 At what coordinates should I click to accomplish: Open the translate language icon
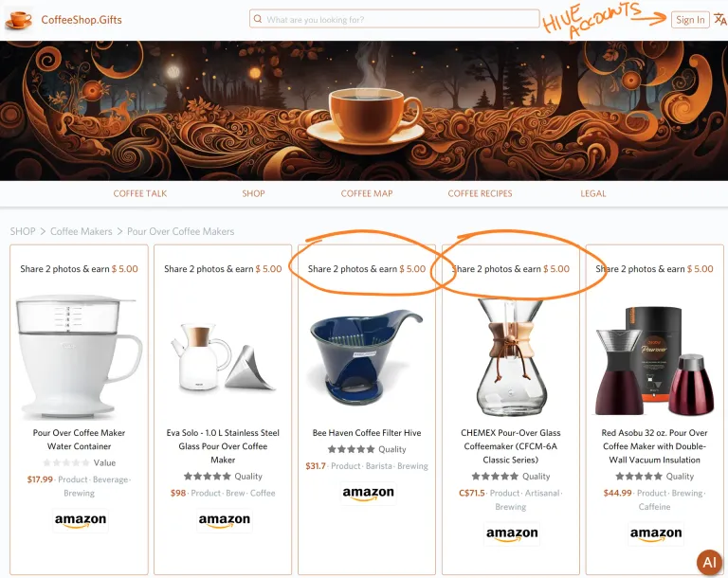tap(720, 20)
